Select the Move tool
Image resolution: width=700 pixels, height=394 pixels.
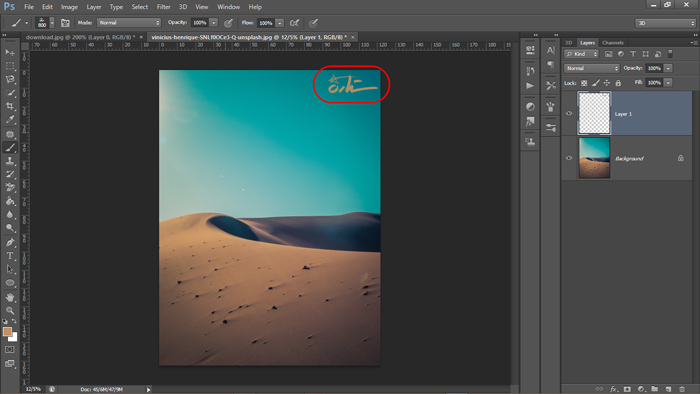pyautogui.click(x=10, y=53)
